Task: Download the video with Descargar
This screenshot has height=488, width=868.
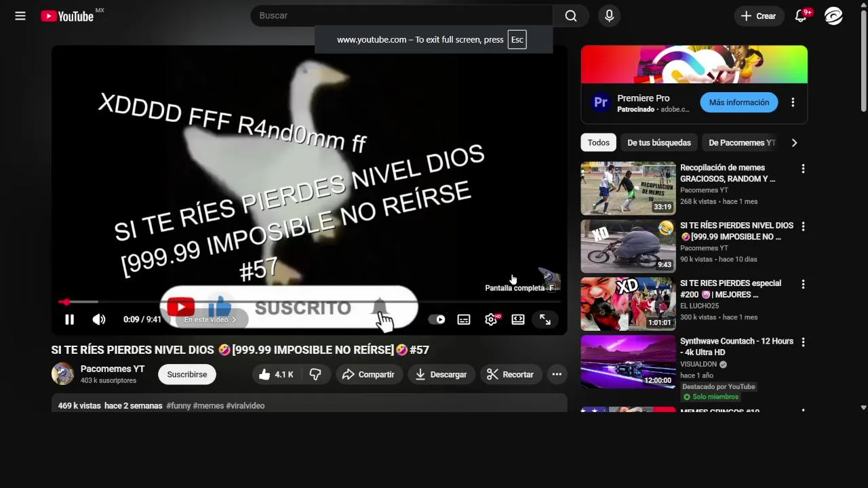Action: 441,374
